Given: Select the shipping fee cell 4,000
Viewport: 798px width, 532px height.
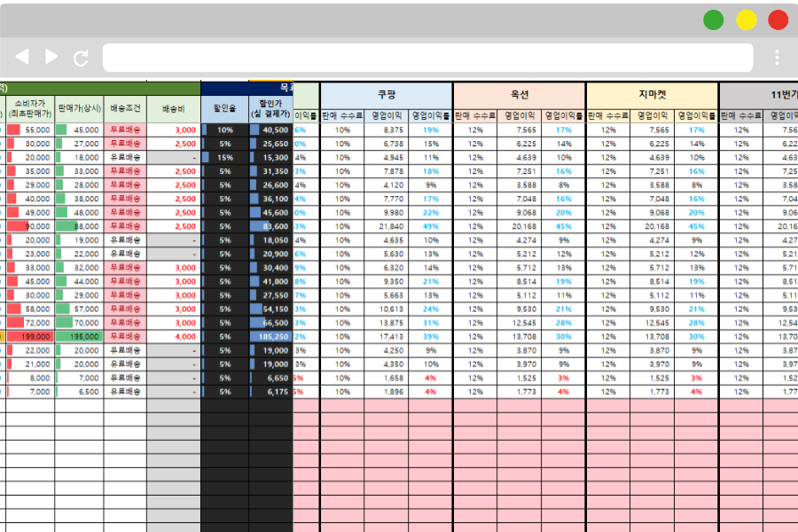Looking at the screenshot, I should tap(174, 337).
